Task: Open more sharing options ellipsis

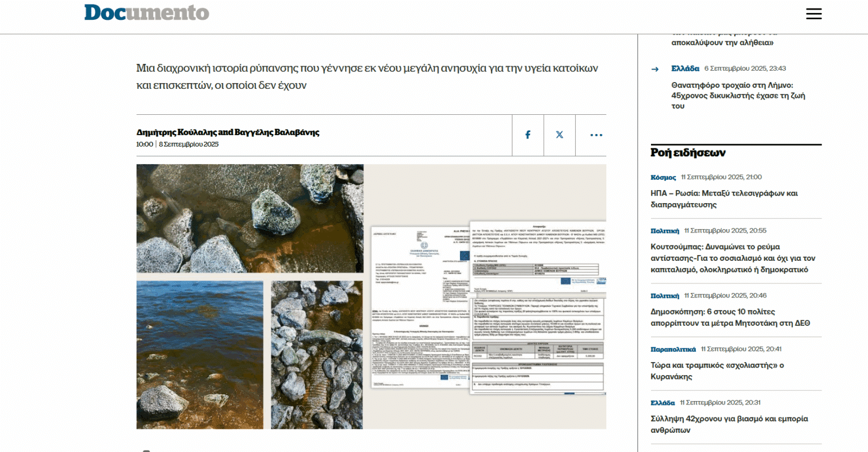Action: point(596,135)
